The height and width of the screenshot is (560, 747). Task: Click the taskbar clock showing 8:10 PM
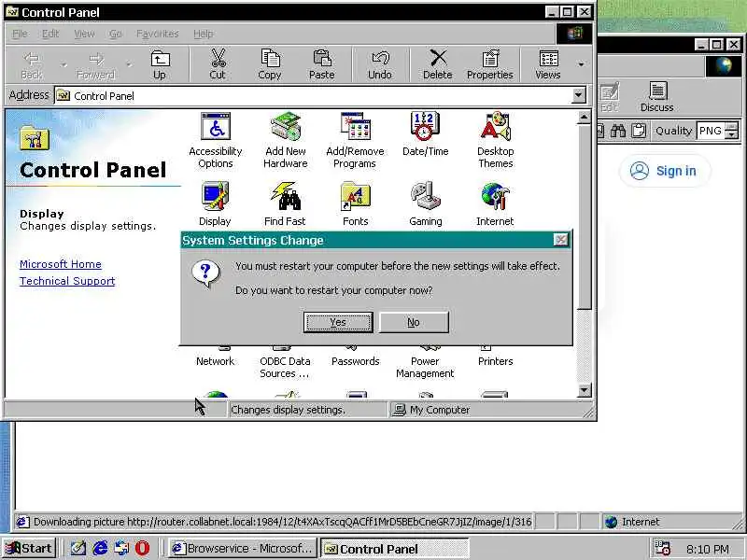point(708,549)
